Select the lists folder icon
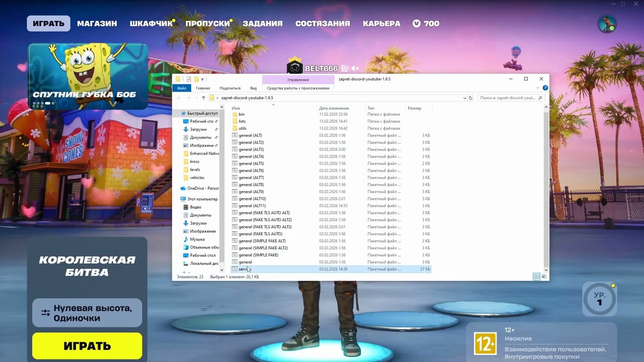This screenshot has height=362, width=644. pyautogui.click(x=235, y=121)
